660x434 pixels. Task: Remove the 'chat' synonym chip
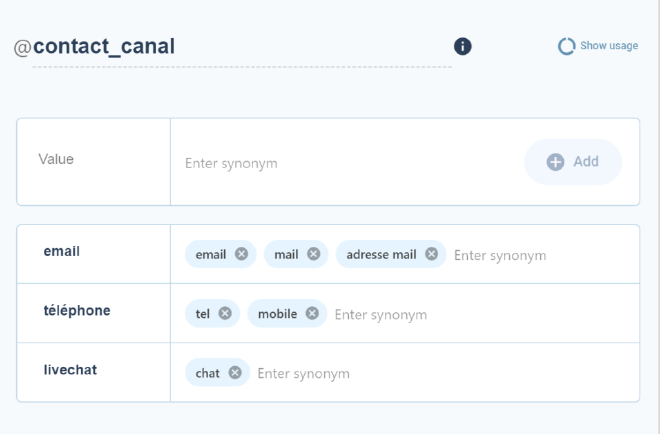(x=235, y=373)
